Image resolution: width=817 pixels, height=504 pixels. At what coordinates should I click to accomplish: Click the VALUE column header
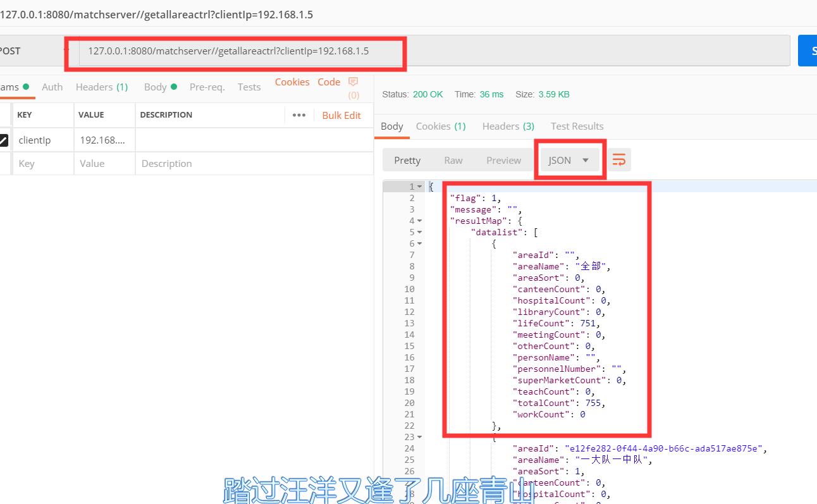click(x=91, y=115)
